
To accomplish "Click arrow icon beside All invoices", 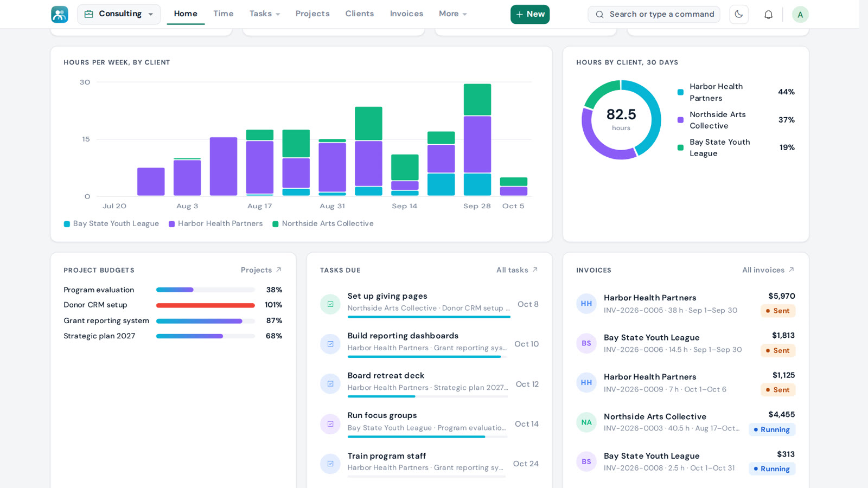I will pyautogui.click(x=792, y=269).
